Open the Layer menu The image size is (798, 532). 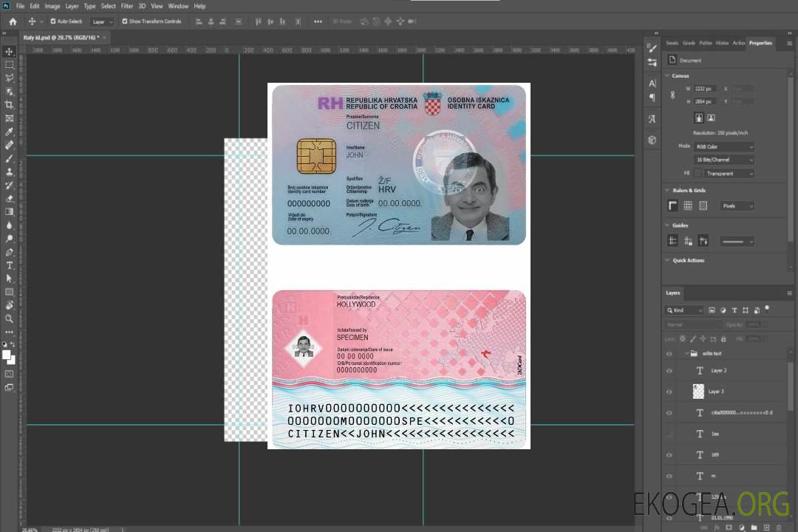tap(72, 6)
